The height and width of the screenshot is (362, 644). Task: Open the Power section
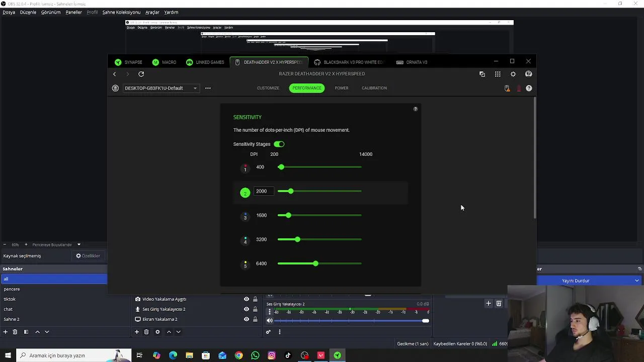[342, 88]
